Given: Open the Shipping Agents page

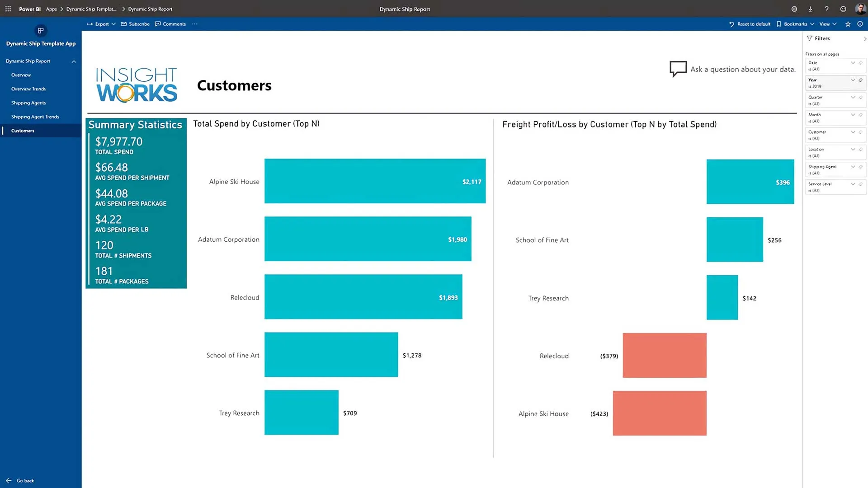Looking at the screenshot, I should 28,103.
